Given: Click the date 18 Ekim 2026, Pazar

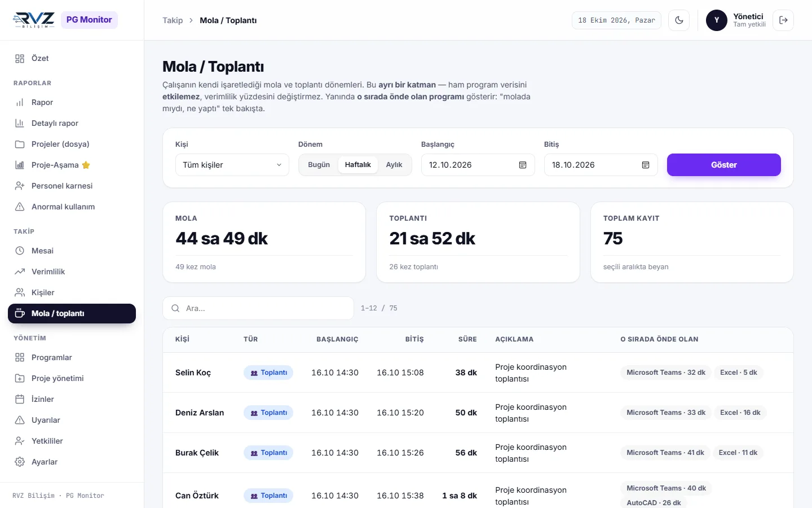Looking at the screenshot, I should point(616,20).
